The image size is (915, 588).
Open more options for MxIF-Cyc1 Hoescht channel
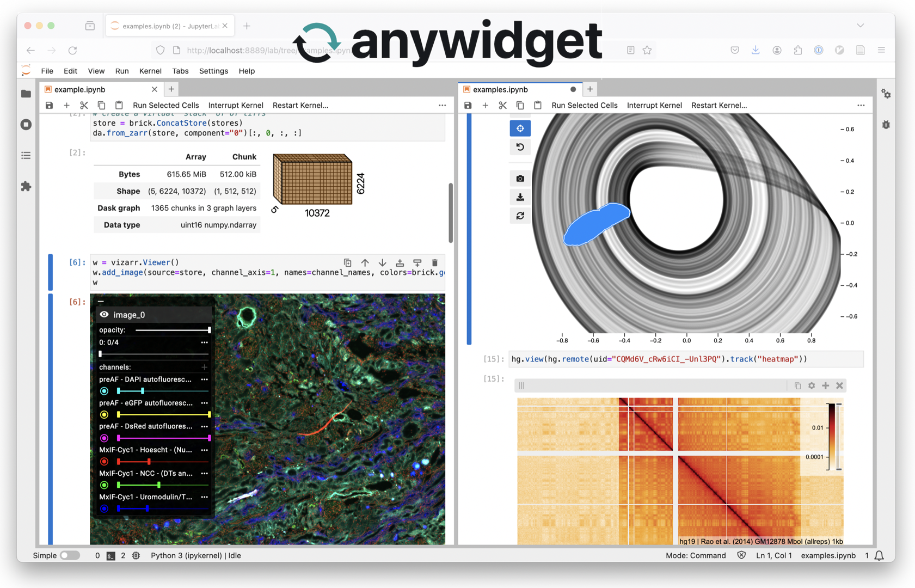click(204, 450)
